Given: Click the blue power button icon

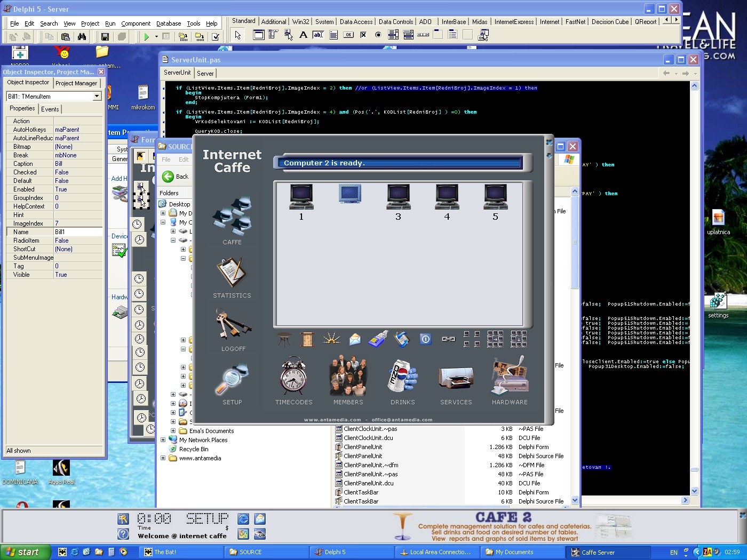Looking at the screenshot, I should [x=425, y=339].
